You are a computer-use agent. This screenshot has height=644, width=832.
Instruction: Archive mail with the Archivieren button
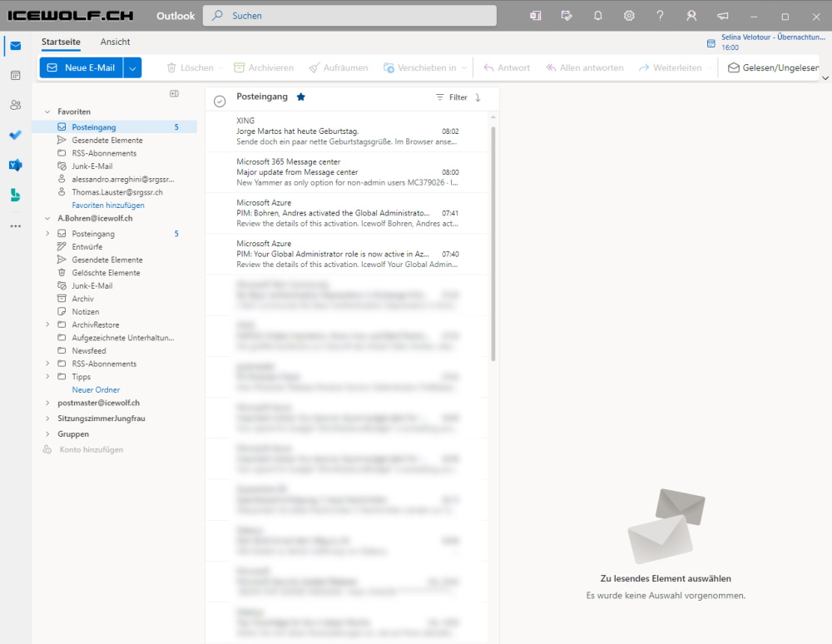[x=264, y=68]
